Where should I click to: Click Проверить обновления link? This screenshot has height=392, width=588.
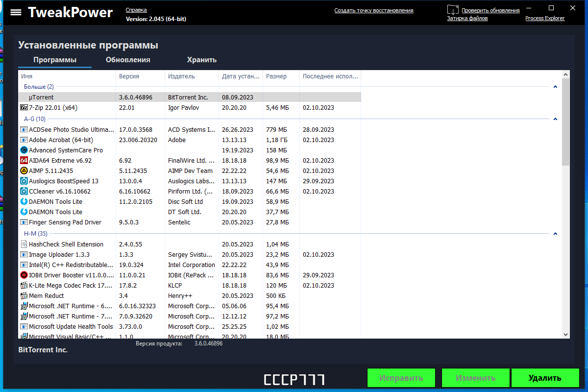click(490, 10)
